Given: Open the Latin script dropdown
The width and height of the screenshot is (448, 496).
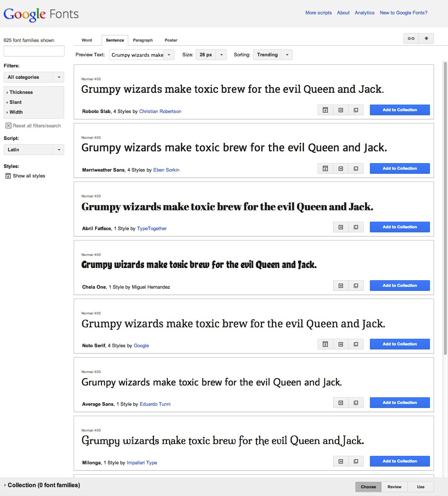Looking at the screenshot, I should tap(34, 149).
